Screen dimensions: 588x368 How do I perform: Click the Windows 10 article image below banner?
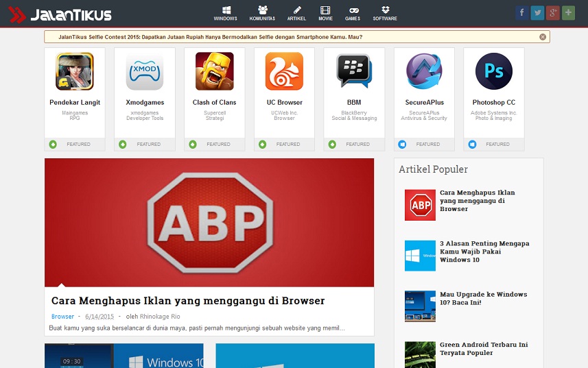pyautogui.click(x=124, y=356)
